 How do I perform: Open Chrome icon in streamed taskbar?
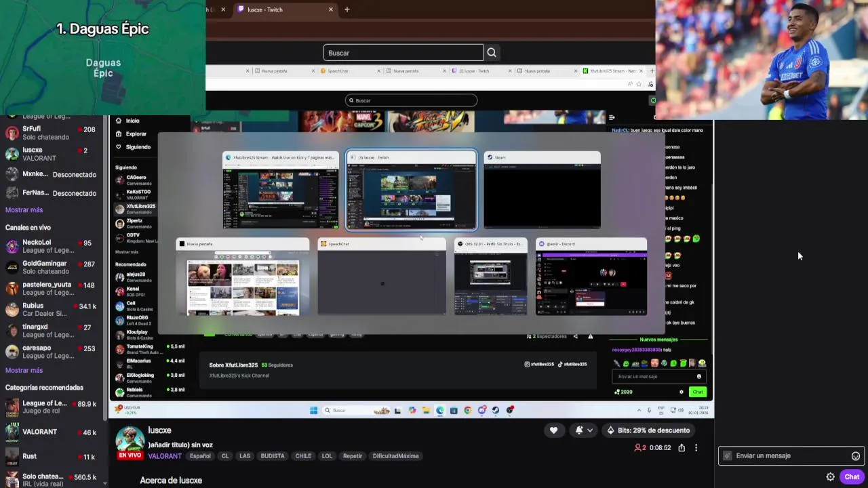click(x=467, y=410)
